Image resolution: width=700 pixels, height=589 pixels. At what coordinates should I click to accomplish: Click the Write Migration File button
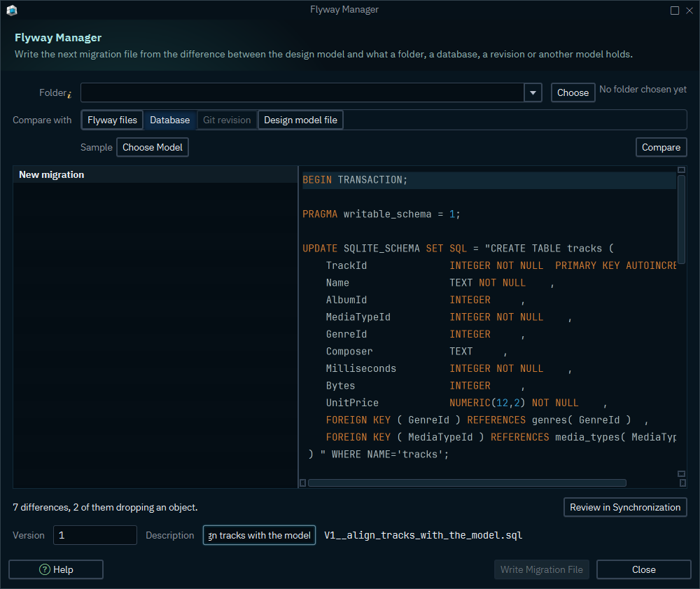(x=542, y=569)
